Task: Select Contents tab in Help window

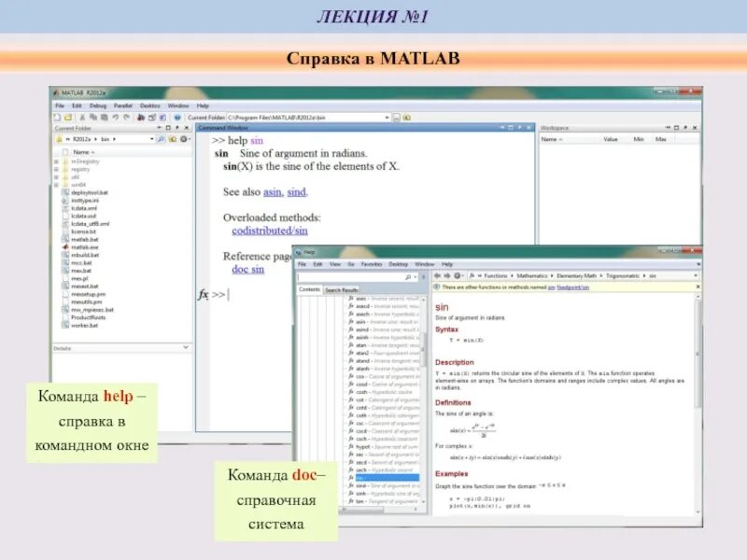Action: point(309,289)
